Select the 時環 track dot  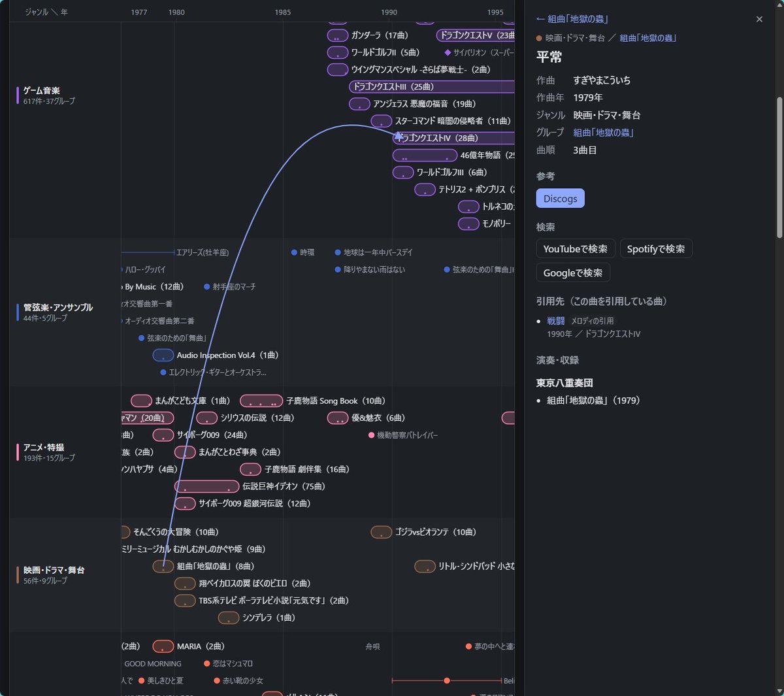[x=295, y=252]
